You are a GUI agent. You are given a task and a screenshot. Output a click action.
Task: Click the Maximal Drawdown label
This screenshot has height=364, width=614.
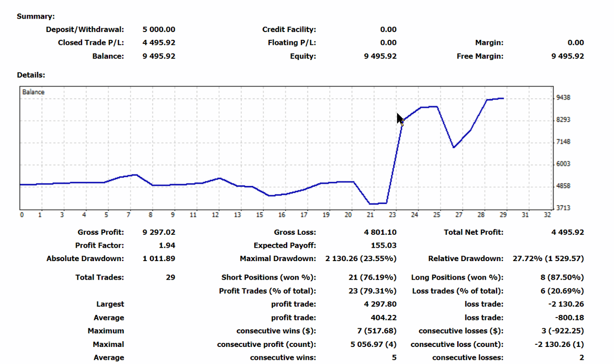click(x=277, y=259)
